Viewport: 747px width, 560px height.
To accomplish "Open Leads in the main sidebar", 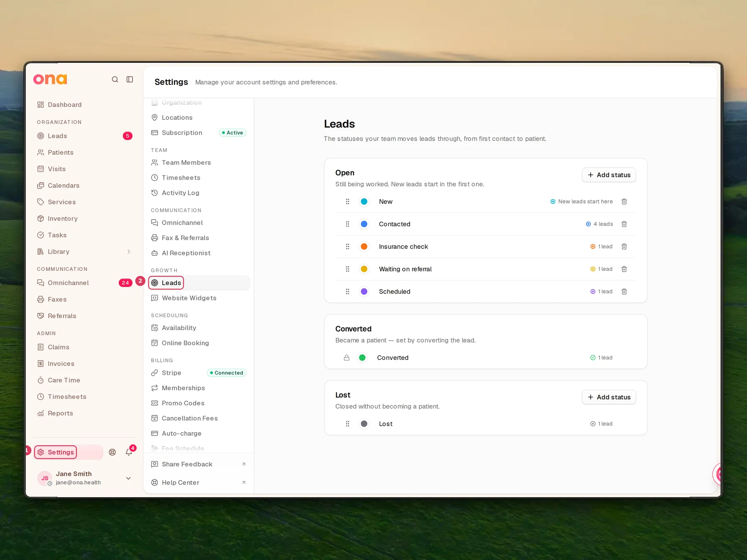I will point(85,136).
